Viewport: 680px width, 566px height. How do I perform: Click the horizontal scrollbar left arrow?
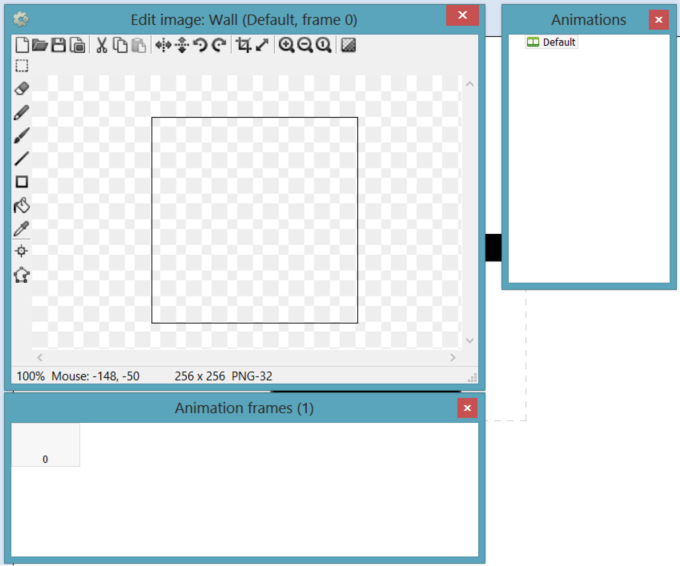pyautogui.click(x=40, y=357)
